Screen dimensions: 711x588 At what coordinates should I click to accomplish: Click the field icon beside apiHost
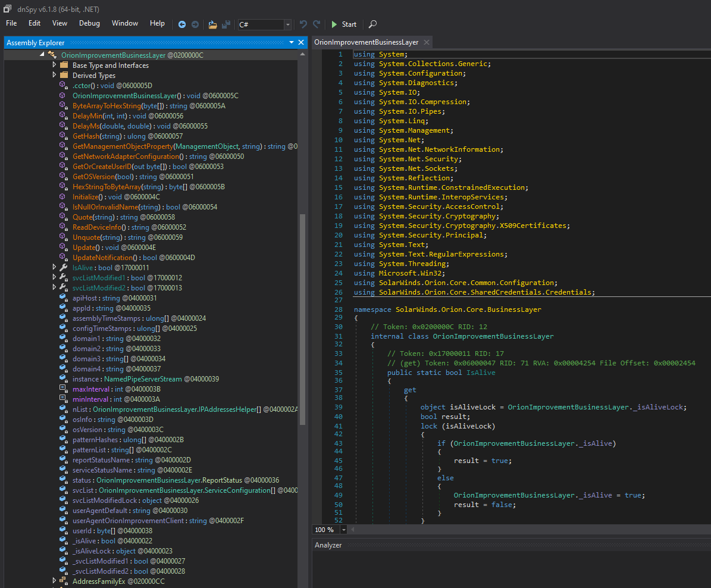click(64, 298)
